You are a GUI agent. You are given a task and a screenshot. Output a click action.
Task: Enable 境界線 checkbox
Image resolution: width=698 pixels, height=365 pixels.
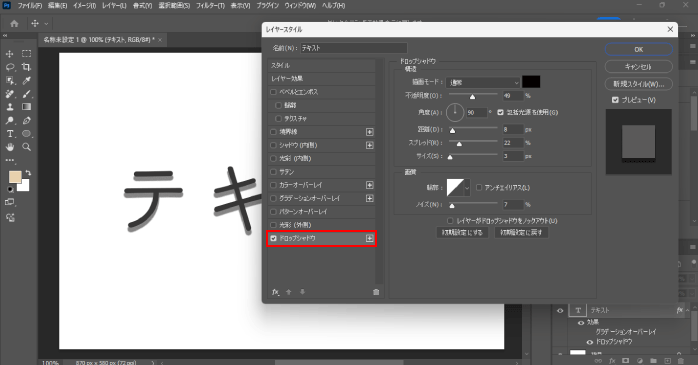pos(273,132)
